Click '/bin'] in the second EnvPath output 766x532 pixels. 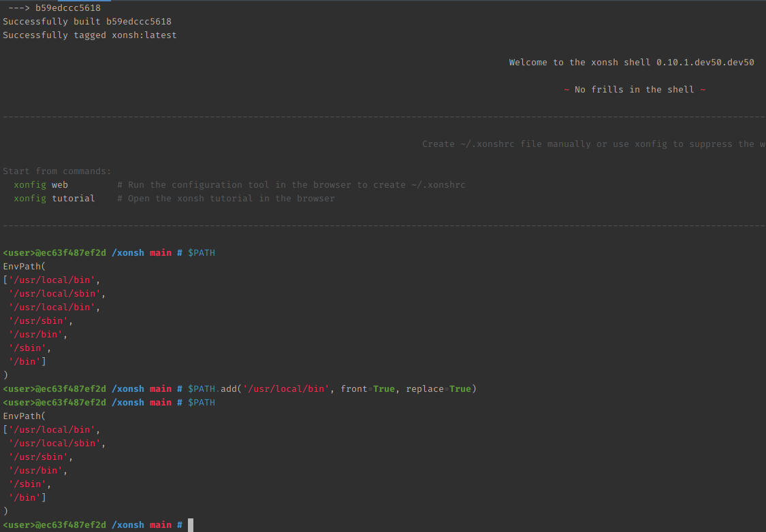pyautogui.click(x=27, y=498)
